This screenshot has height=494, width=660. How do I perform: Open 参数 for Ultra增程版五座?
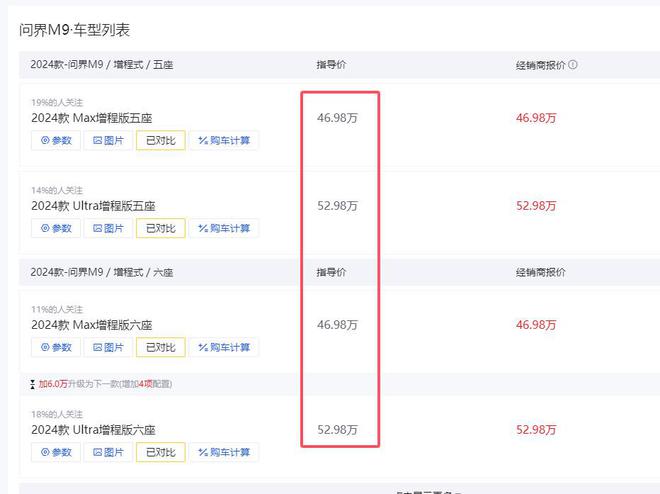(56, 228)
